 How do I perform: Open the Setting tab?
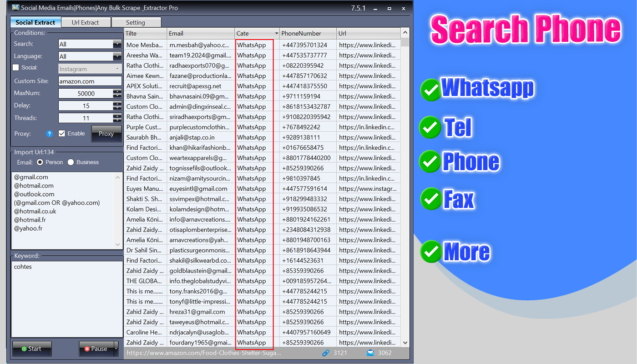[x=136, y=22]
